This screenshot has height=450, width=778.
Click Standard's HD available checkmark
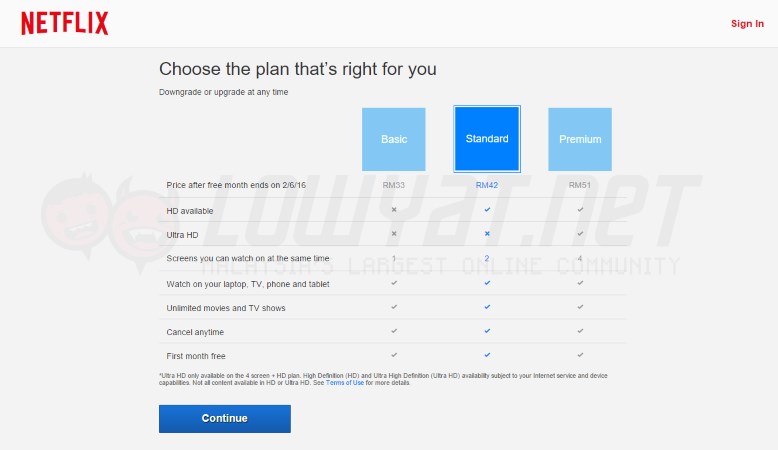coord(487,210)
